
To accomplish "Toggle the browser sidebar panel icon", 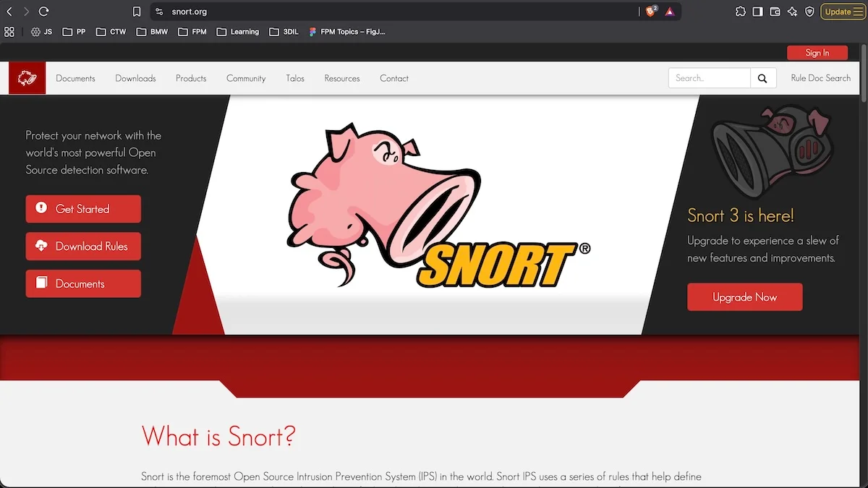I will pyautogui.click(x=757, y=12).
